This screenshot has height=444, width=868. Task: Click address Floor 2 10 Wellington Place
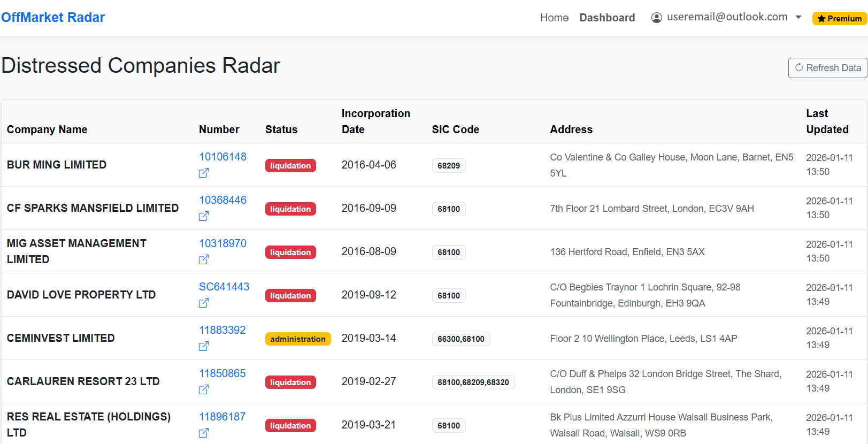click(643, 339)
